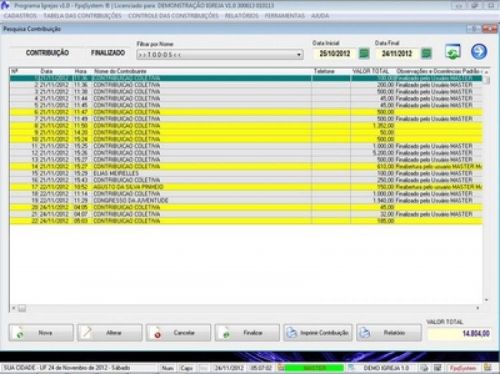Click the Observações e Ocorrências column header
The image size is (500, 374).
tap(438, 71)
